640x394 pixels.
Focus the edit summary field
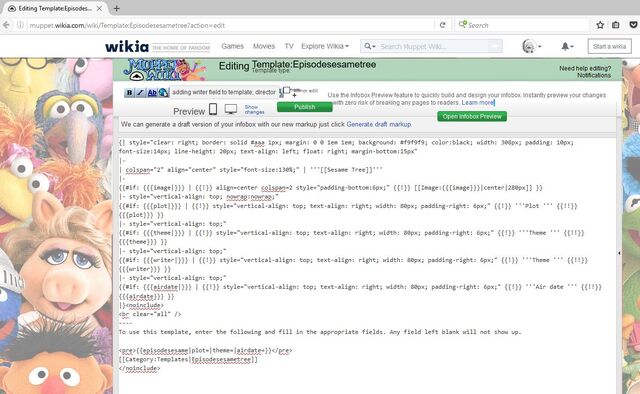pos(224,92)
